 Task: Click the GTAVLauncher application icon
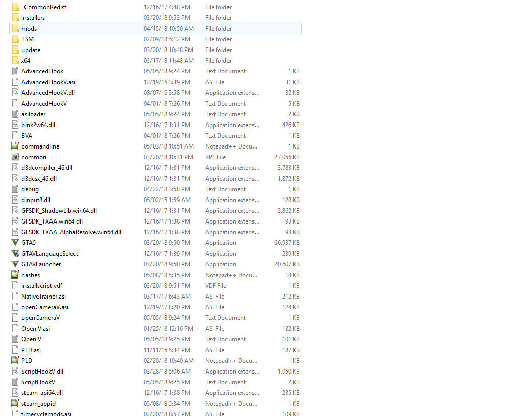[x=15, y=264]
